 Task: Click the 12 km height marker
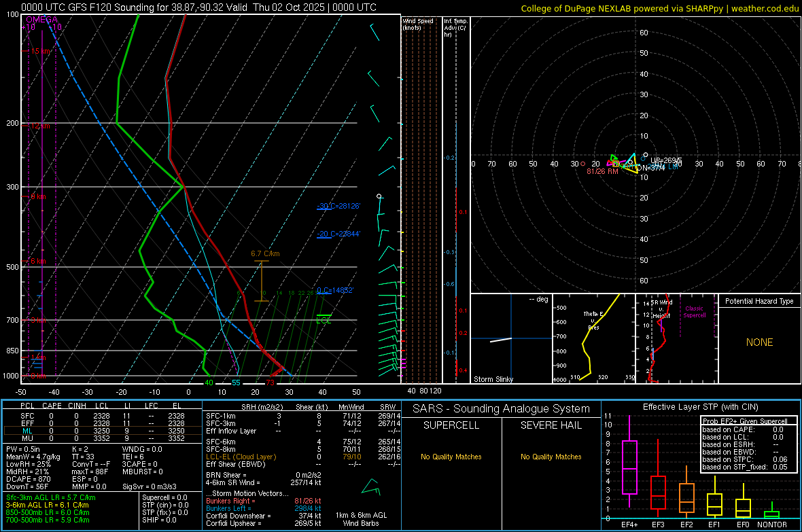40,126
